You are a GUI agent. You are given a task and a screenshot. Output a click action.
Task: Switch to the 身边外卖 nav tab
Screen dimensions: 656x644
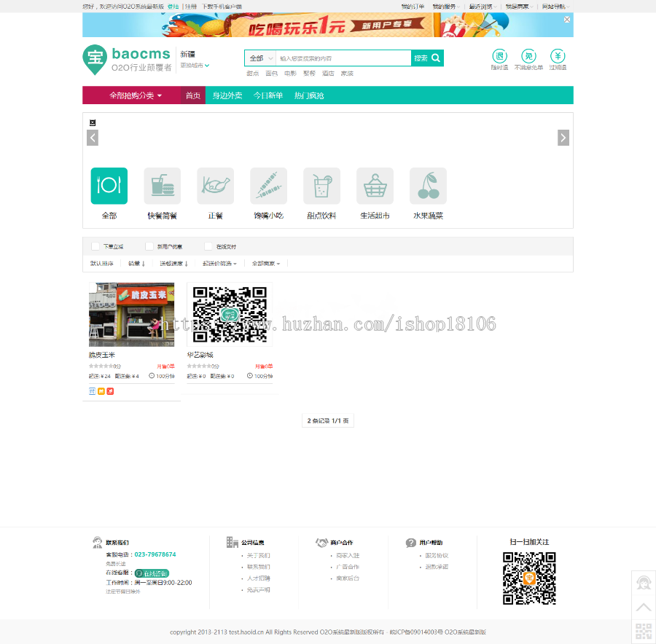(x=227, y=95)
